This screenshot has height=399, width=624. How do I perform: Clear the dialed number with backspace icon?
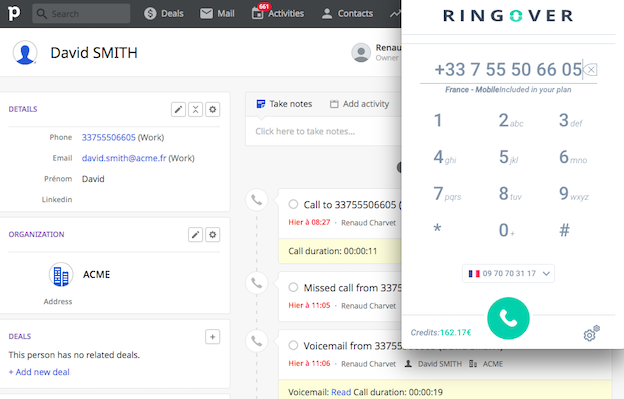(x=591, y=70)
